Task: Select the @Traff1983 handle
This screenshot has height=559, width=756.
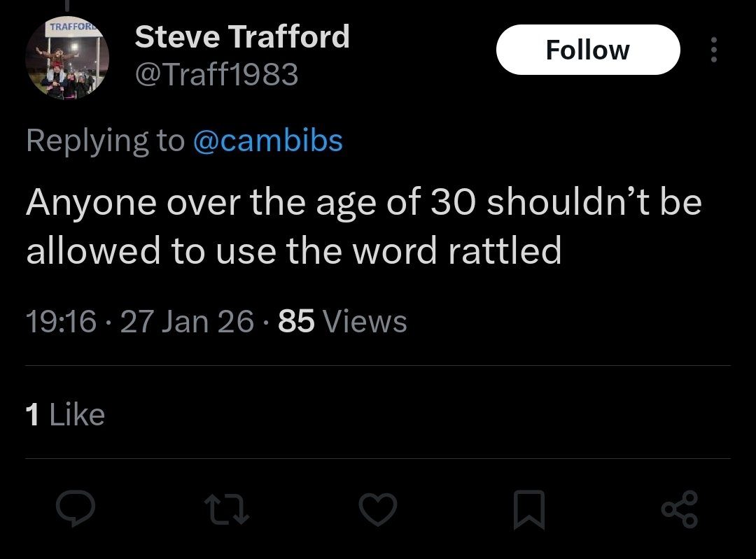Action: tap(216, 73)
